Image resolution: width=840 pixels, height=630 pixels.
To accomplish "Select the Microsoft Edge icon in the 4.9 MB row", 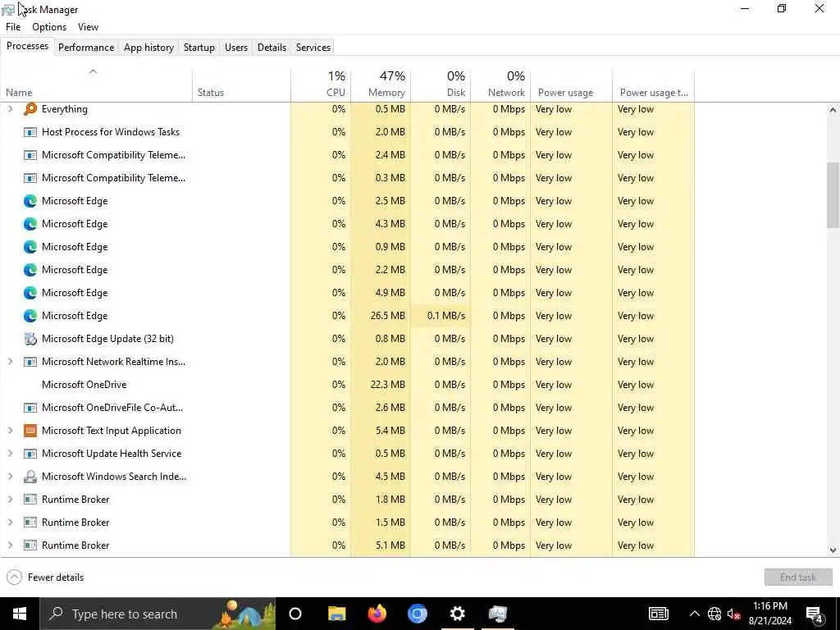I will 30,293.
